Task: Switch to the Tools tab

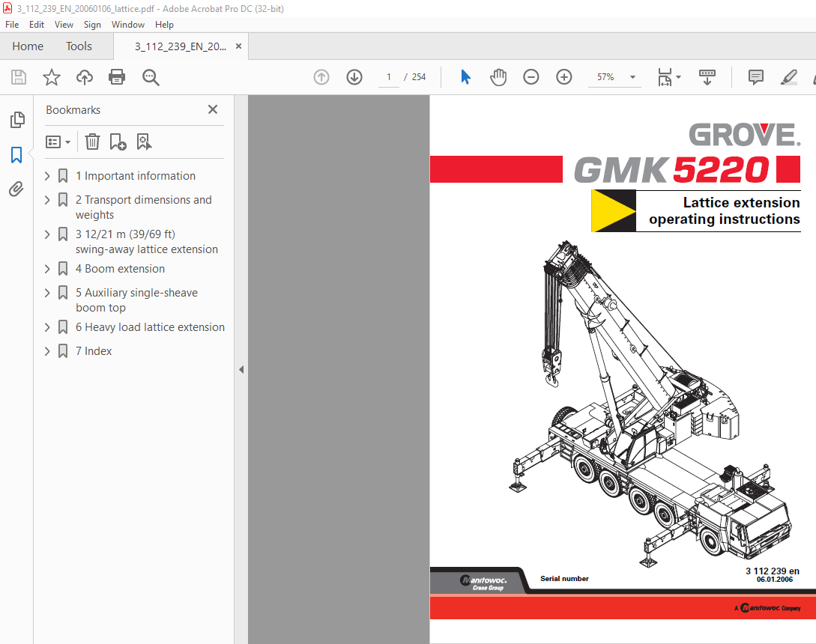Action: pyautogui.click(x=79, y=46)
